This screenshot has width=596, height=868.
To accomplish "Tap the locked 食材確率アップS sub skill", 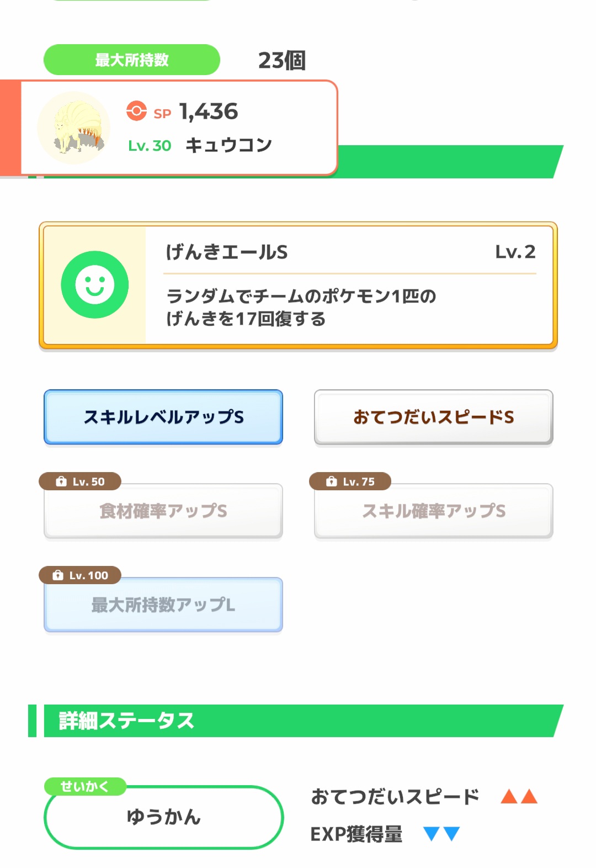I will tap(163, 511).
